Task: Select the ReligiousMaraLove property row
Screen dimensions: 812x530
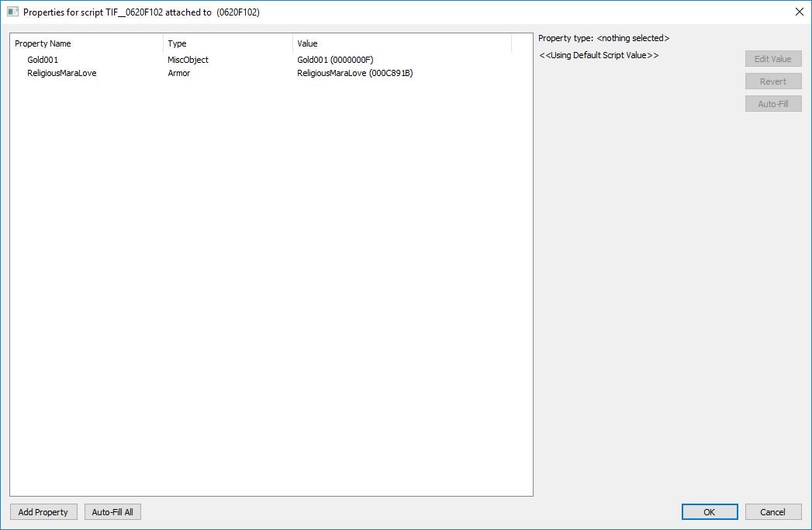Action: (x=61, y=73)
